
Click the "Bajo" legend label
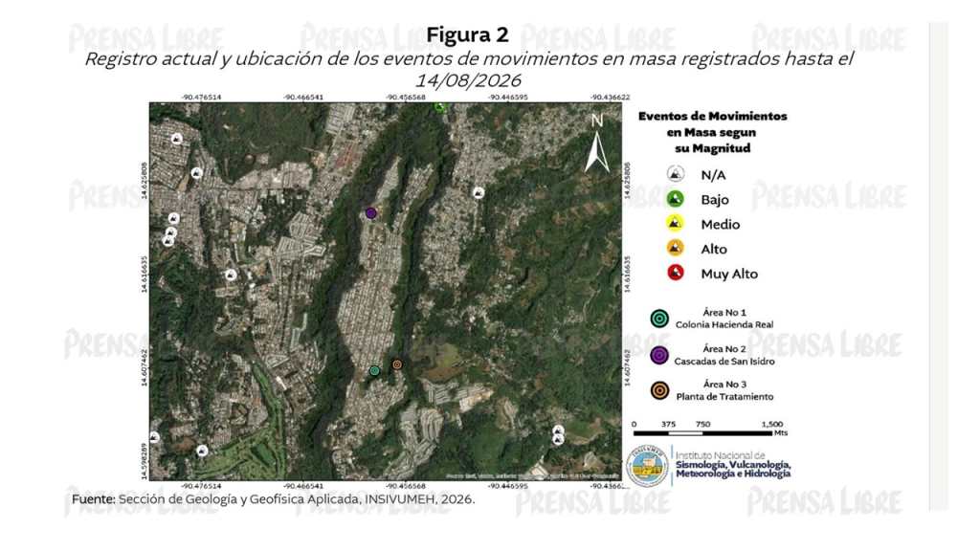click(x=715, y=200)
